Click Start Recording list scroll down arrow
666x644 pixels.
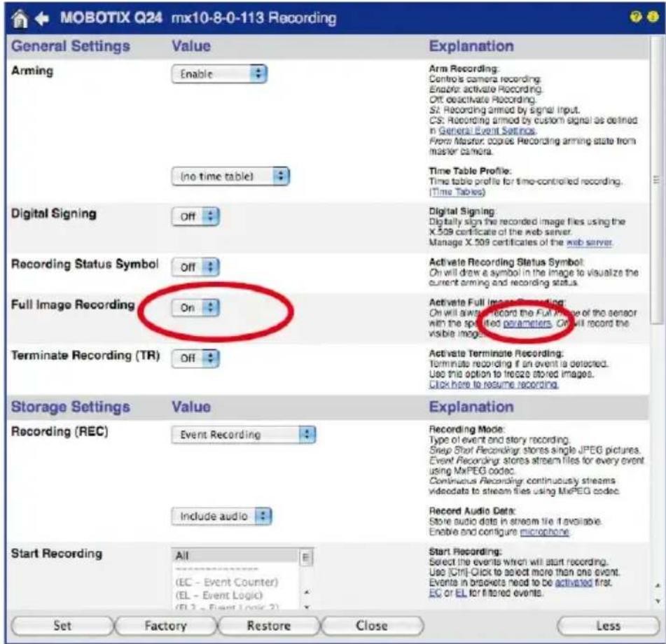pos(307,607)
